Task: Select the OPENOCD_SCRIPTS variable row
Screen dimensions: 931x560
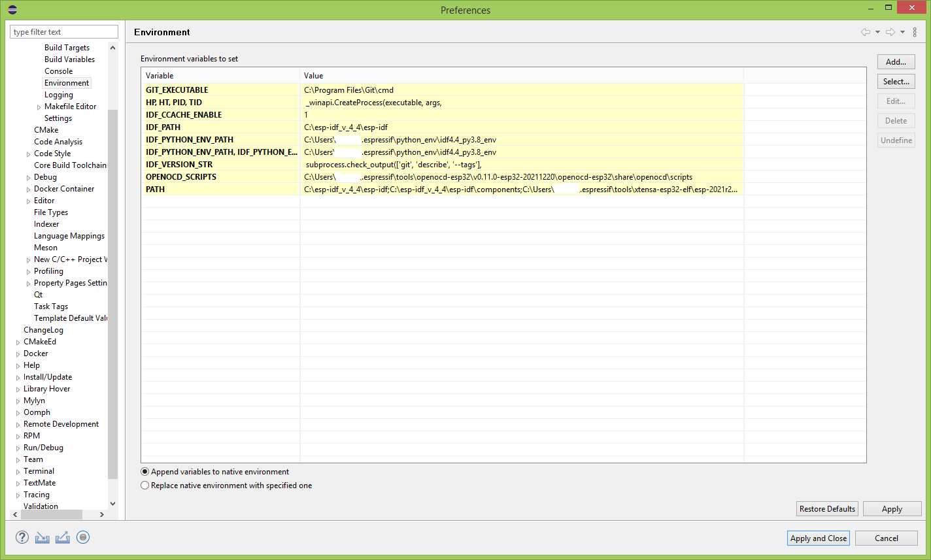Action: click(x=443, y=176)
